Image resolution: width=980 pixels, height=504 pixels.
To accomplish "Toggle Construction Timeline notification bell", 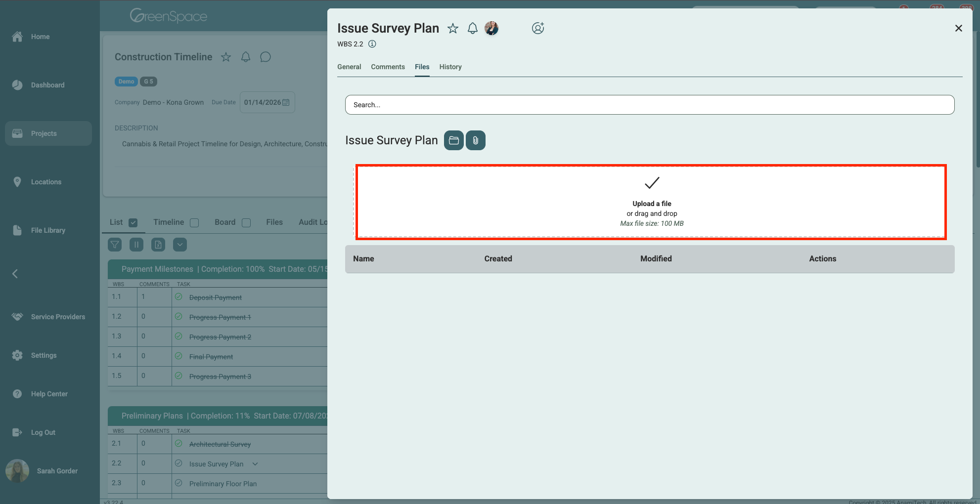I will pos(246,57).
